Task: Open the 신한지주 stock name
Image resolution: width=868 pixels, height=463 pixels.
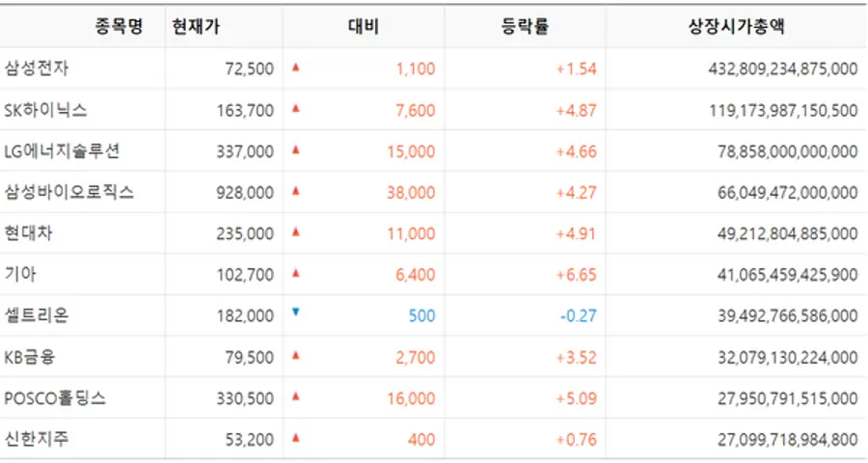Action: [37, 439]
